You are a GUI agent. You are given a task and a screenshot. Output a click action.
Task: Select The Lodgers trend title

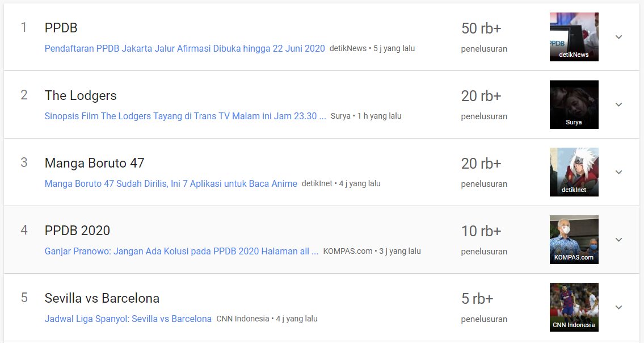click(81, 95)
